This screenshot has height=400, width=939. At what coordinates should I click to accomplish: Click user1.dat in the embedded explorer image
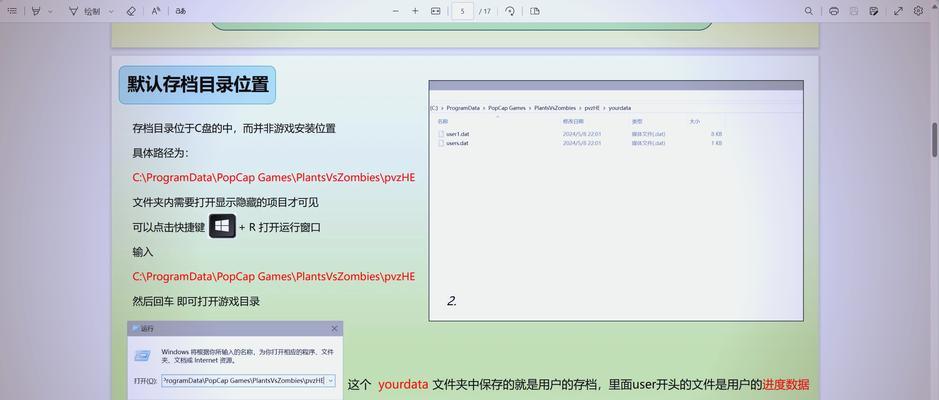point(458,134)
